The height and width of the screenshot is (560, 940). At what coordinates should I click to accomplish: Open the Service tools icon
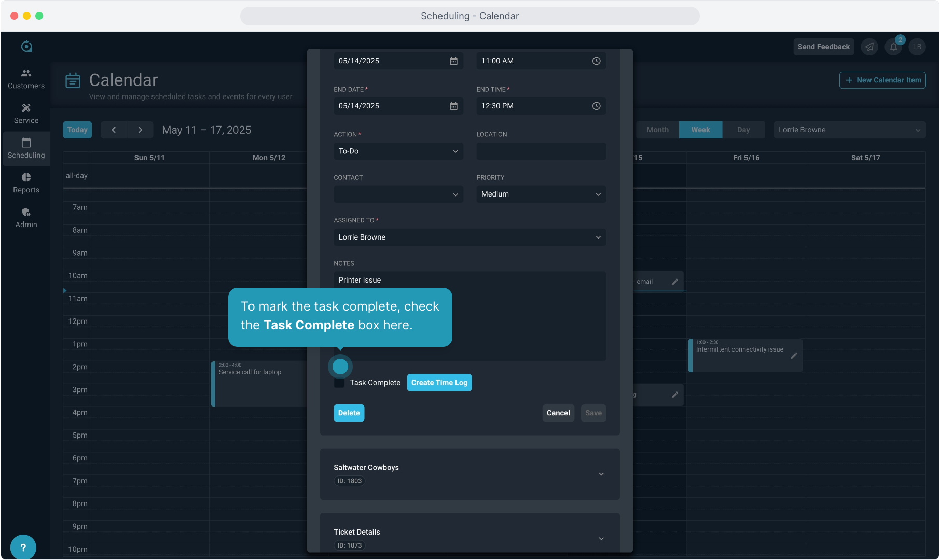point(26,108)
